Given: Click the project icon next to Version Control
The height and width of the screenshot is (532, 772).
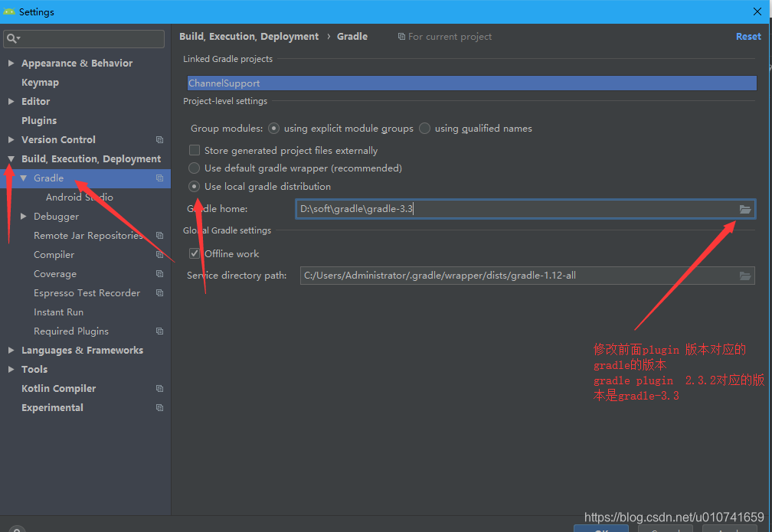Looking at the screenshot, I should pyautogui.click(x=159, y=139).
